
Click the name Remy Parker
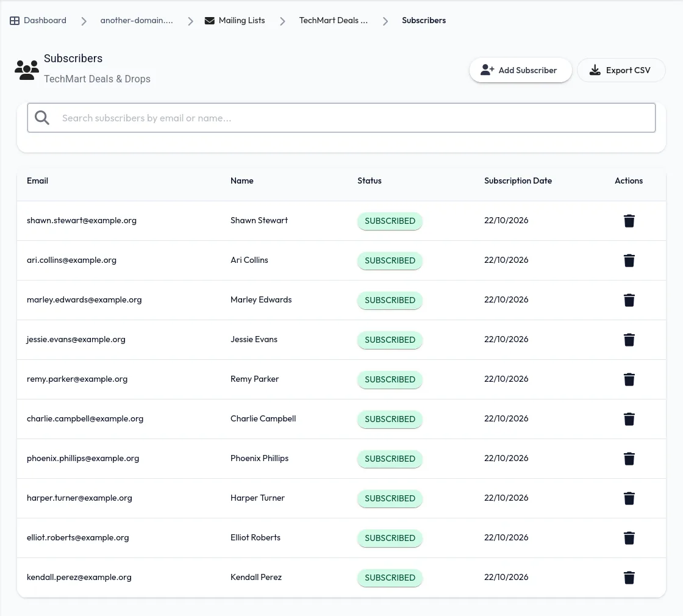click(254, 379)
